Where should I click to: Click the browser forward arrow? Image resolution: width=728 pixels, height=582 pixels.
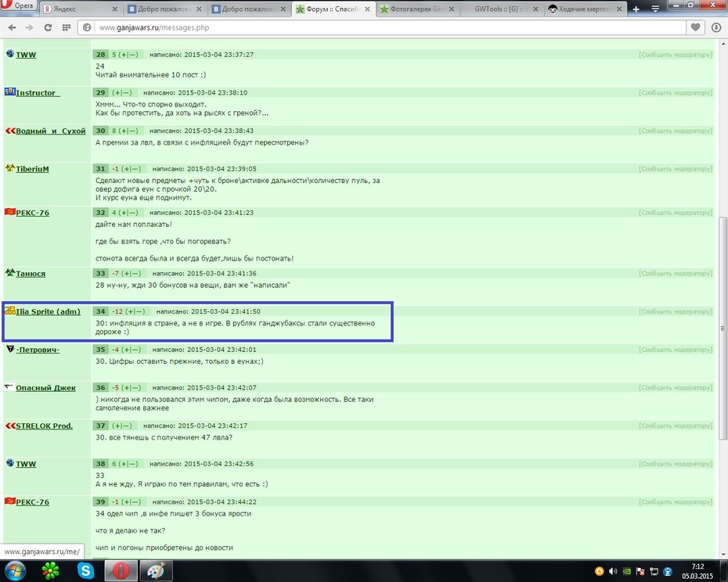[x=29, y=28]
